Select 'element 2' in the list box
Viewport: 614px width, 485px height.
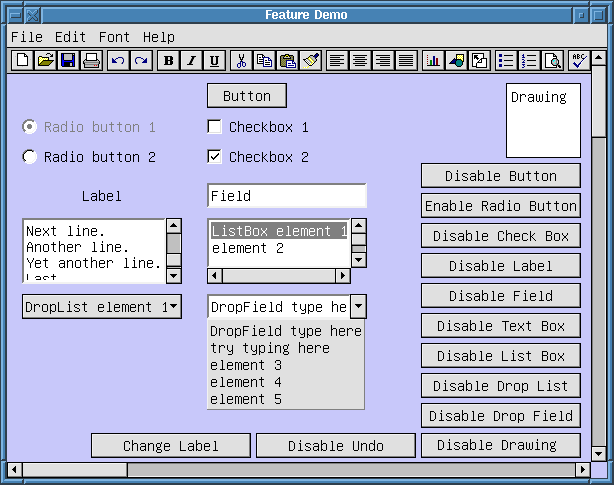[x=278, y=248]
